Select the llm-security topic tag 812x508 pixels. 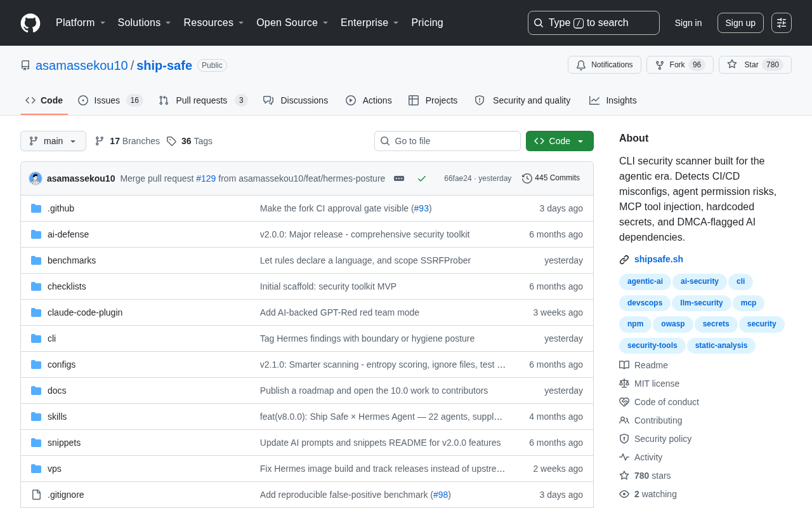pos(702,303)
